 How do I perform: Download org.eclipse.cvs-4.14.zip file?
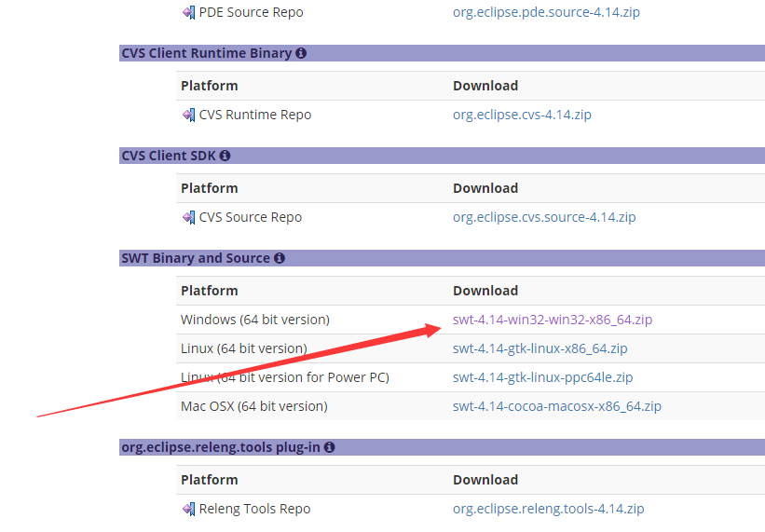522,115
